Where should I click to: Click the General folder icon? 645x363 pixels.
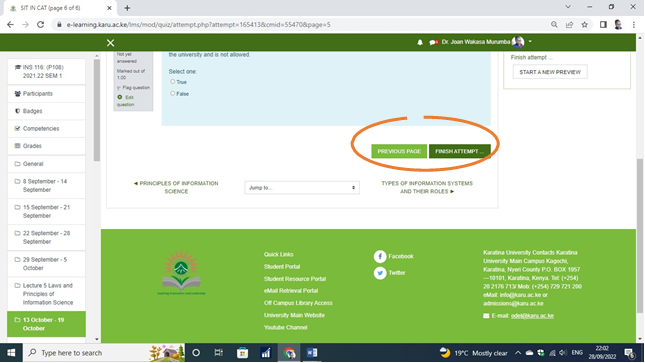[x=17, y=164]
